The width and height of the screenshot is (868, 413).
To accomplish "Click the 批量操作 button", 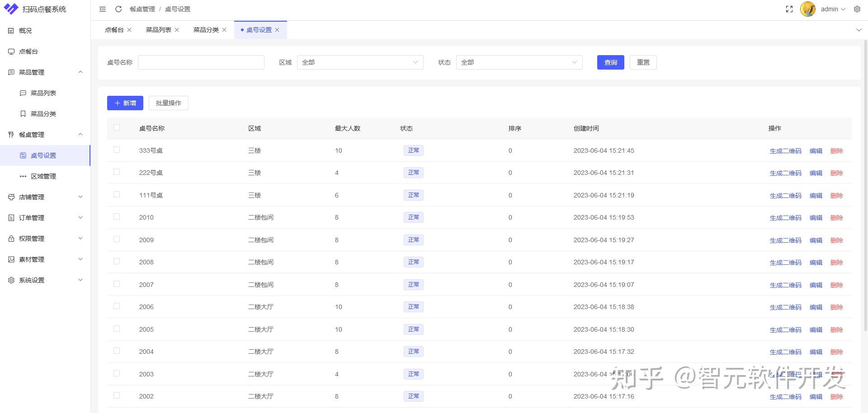I will click(x=169, y=103).
